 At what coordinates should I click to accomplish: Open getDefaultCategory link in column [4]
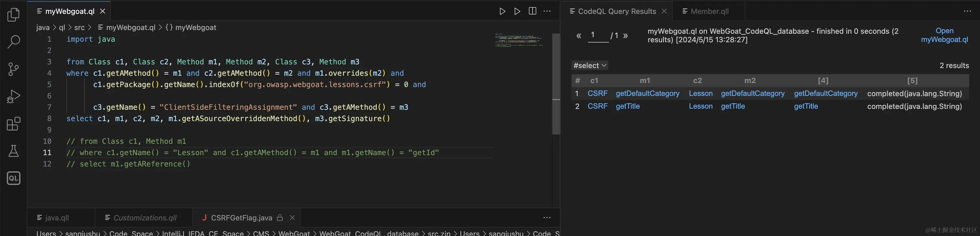pyautogui.click(x=825, y=93)
